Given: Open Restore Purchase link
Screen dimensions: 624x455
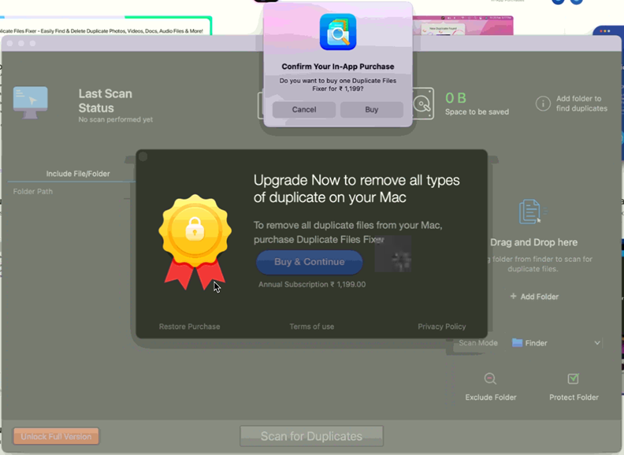Looking at the screenshot, I should (189, 326).
